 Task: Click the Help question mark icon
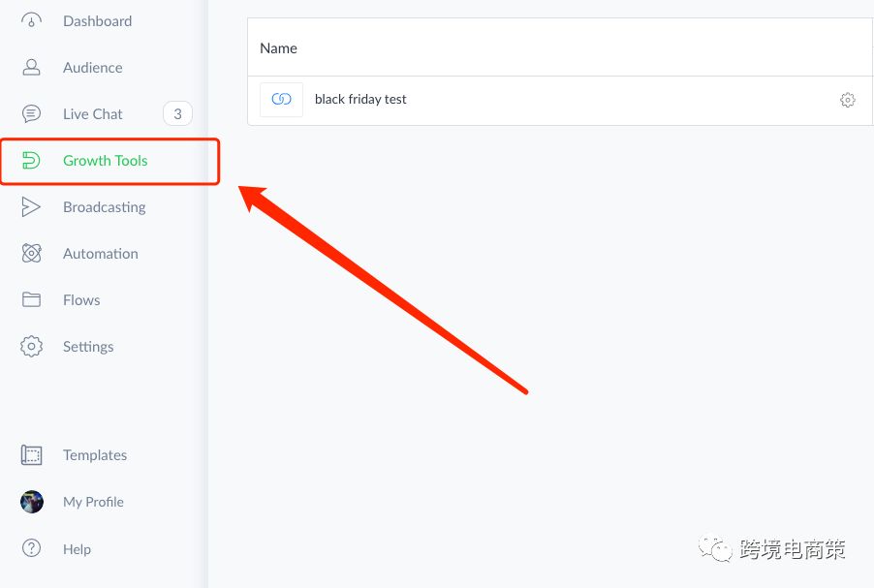click(x=31, y=548)
